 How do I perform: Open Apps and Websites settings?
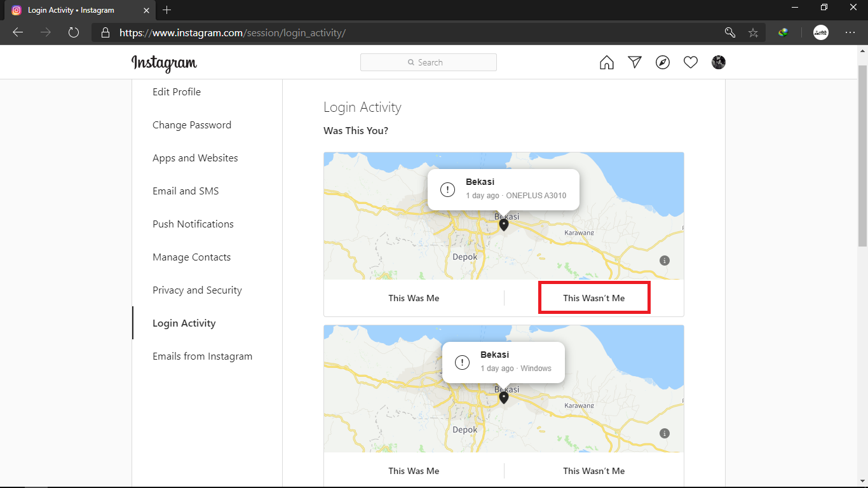[195, 158]
